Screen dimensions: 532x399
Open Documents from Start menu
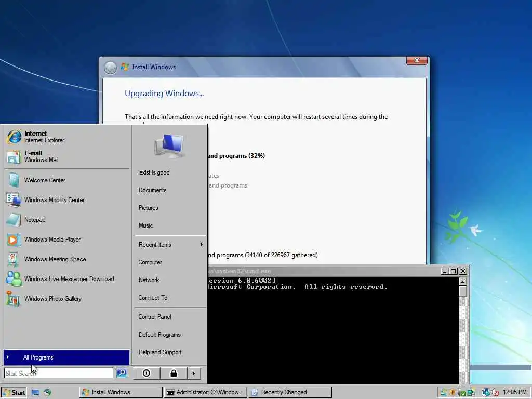170,190
